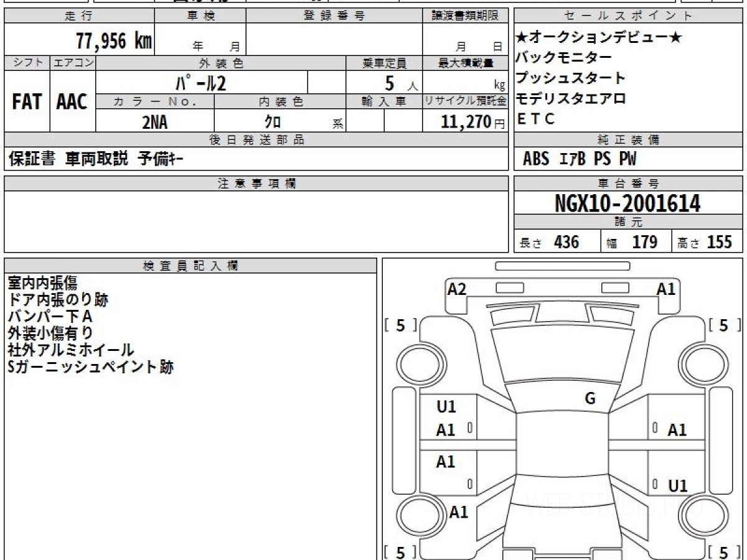The width and height of the screenshot is (747, 560).
Task: Select the 注意事項欄 header
Action: click(256, 184)
